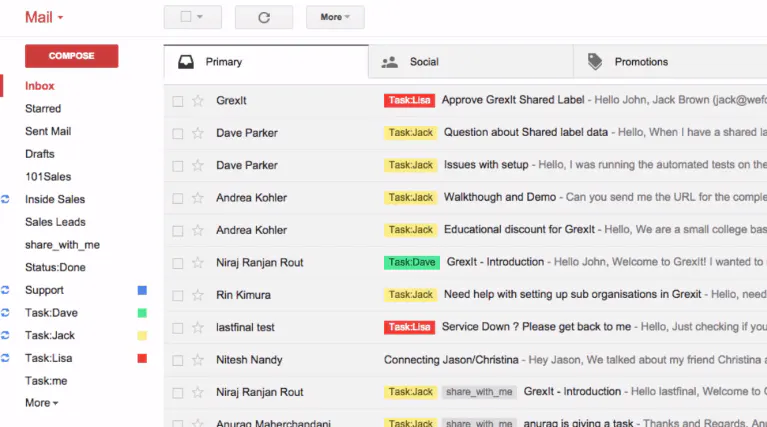This screenshot has width=767, height=427.
Task: Open the Drafts folder
Action: (x=40, y=154)
